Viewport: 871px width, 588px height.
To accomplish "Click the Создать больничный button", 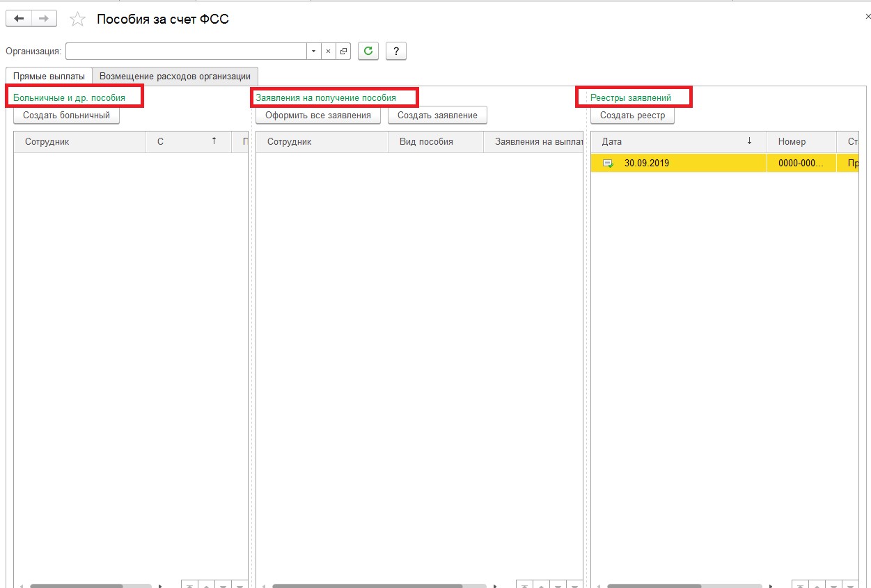I will click(x=66, y=116).
